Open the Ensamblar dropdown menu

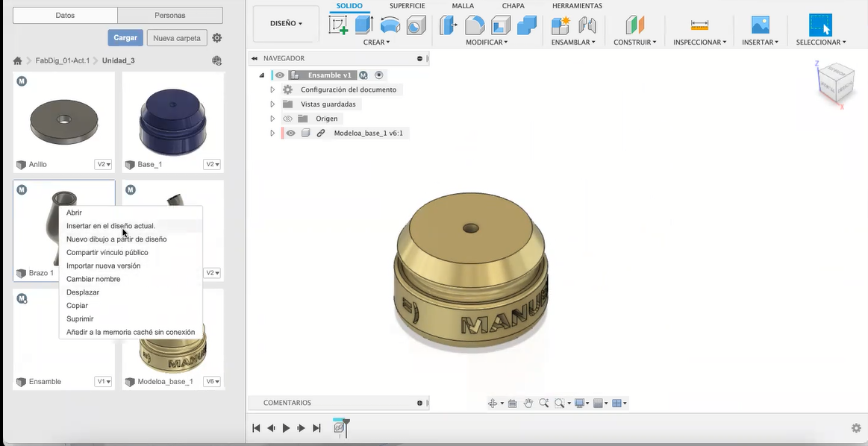pyautogui.click(x=573, y=42)
